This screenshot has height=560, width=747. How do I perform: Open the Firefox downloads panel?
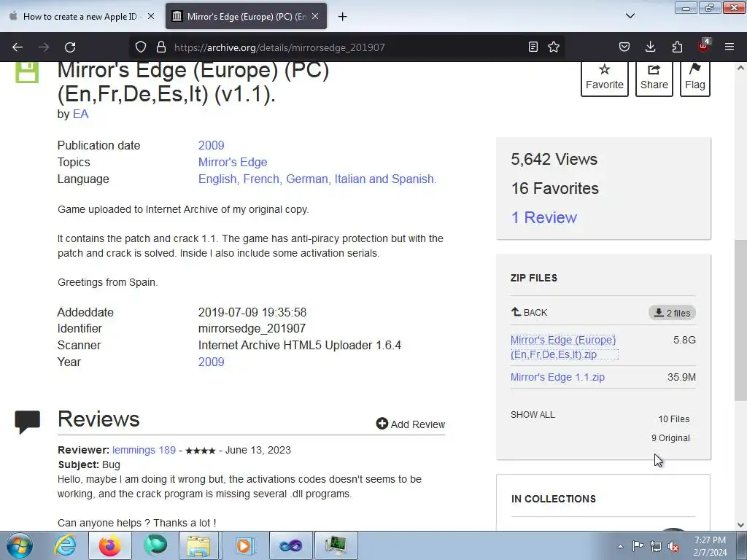tap(650, 47)
